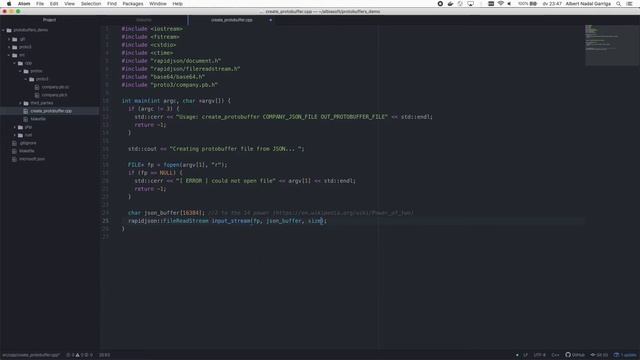The width and height of the screenshot is (640, 360).
Task: Select the Project tree view header
Action: (x=49, y=20)
